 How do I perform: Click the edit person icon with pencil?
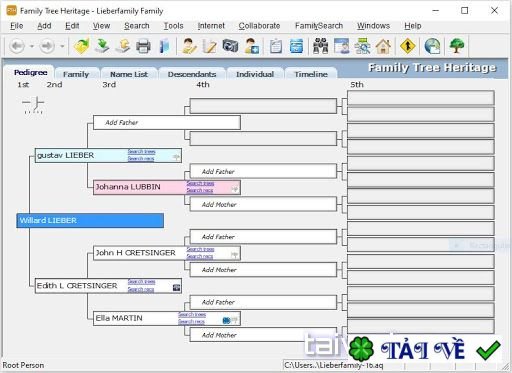(x=189, y=46)
